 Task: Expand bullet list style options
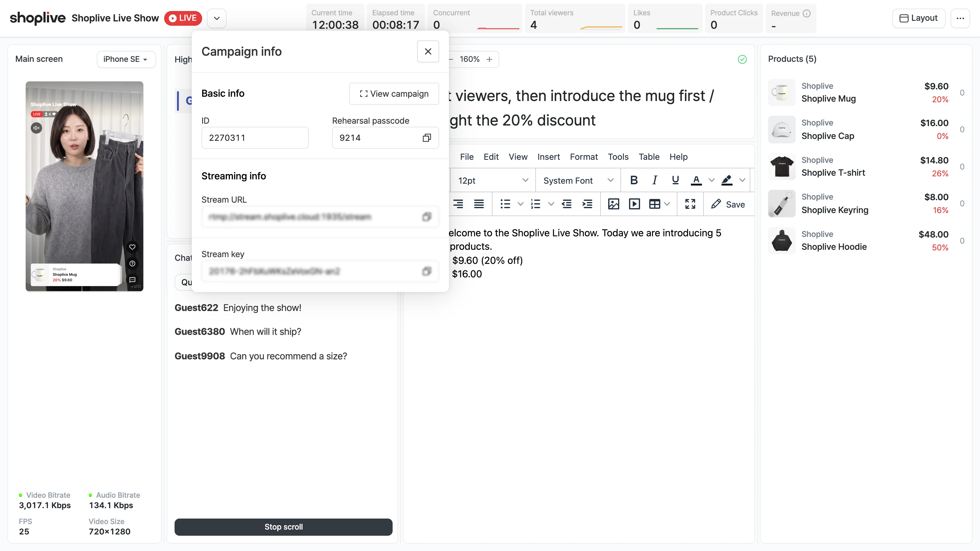click(520, 204)
